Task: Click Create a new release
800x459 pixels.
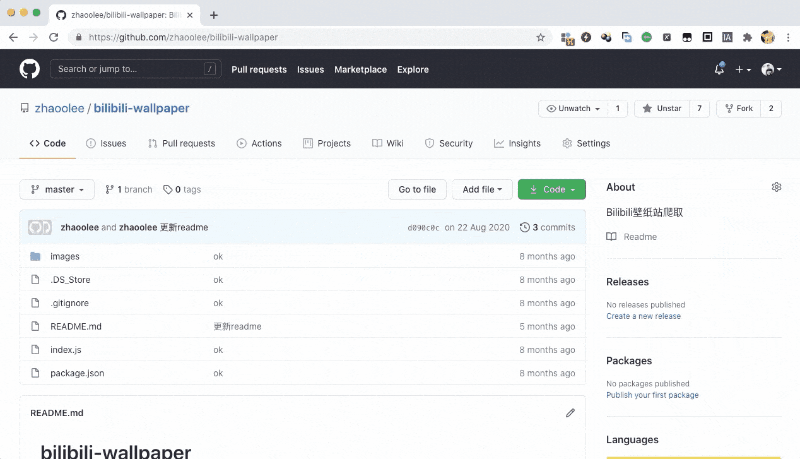Action: [x=643, y=316]
